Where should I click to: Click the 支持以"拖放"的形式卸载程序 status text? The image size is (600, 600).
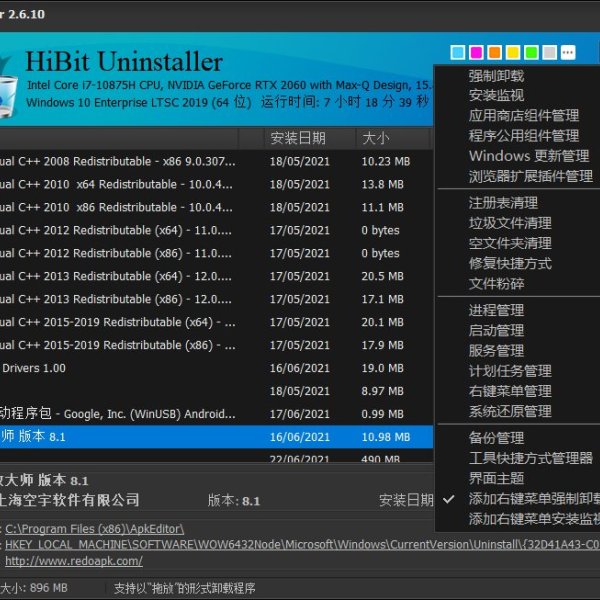(184, 588)
